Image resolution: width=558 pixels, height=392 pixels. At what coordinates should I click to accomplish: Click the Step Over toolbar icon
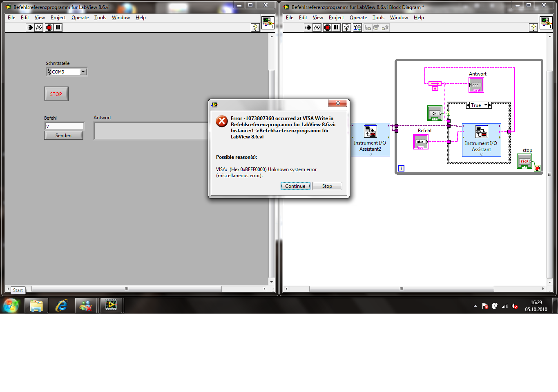(376, 27)
